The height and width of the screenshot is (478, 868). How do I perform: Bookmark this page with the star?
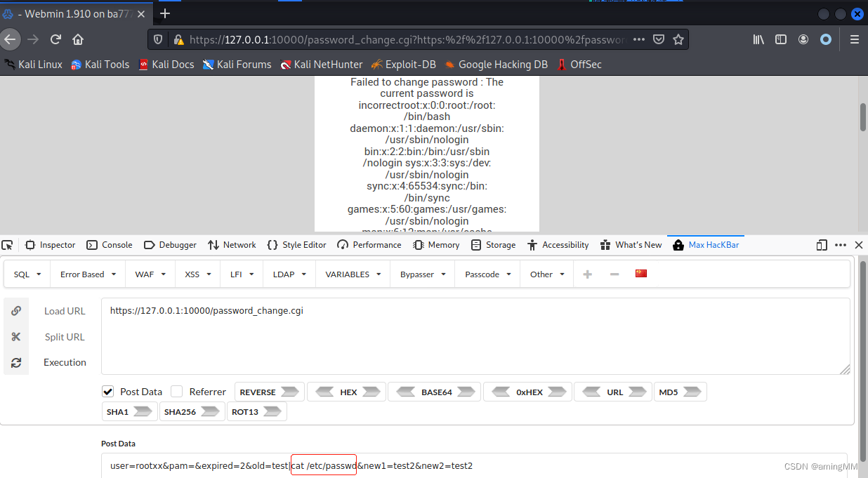678,39
